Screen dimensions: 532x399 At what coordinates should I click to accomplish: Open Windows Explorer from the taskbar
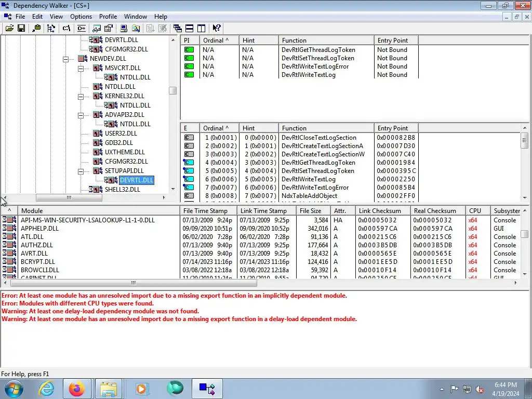[109, 389]
